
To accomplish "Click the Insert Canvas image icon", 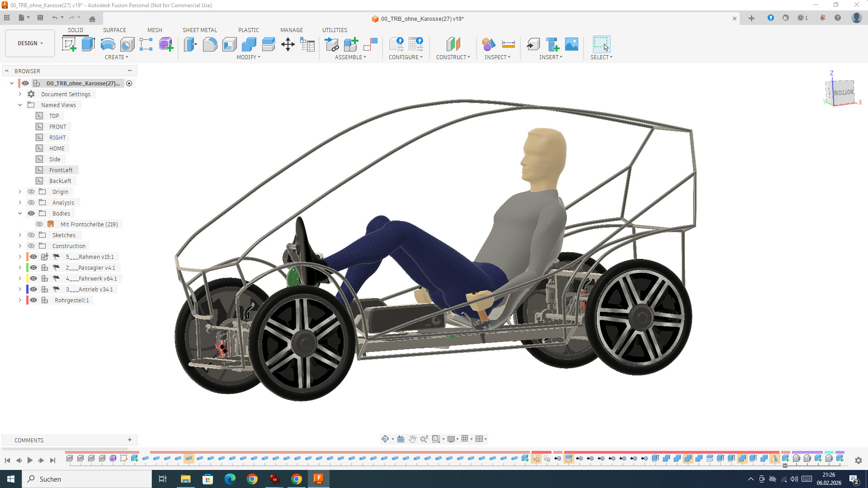I will (x=571, y=44).
